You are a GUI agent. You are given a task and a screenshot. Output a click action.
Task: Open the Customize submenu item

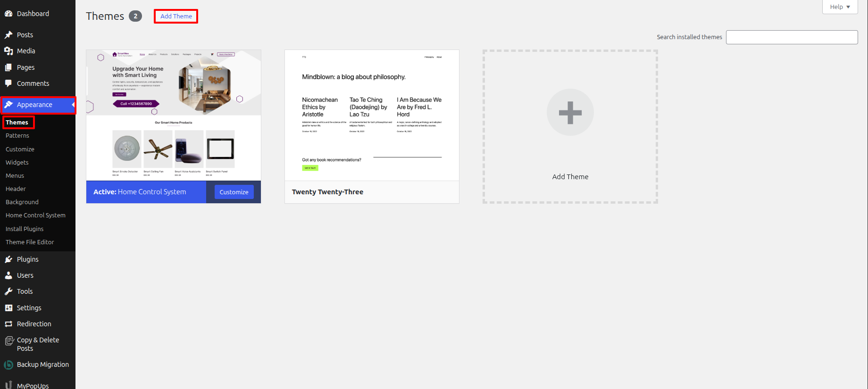tap(20, 149)
